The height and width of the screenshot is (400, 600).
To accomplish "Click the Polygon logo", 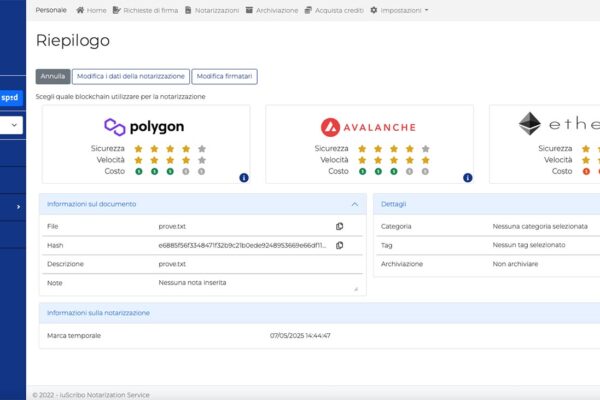I will pos(144,127).
